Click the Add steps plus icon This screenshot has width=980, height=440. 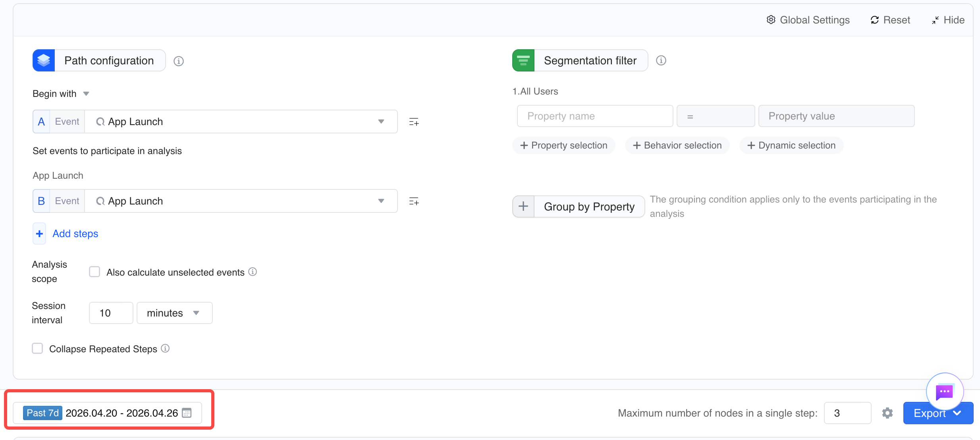click(x=39, y=234)
